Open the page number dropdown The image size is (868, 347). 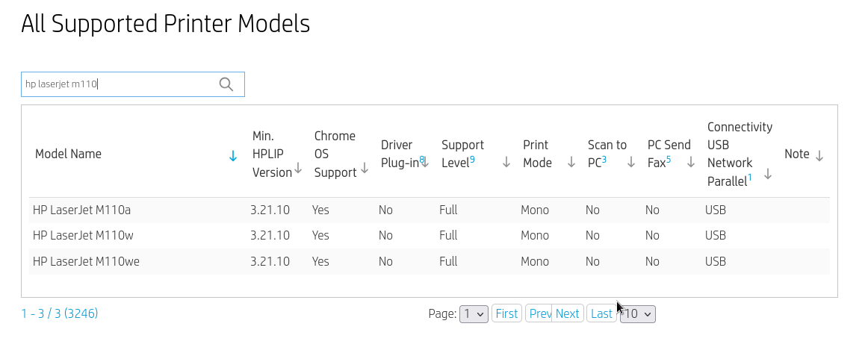[x=474, y=314]
